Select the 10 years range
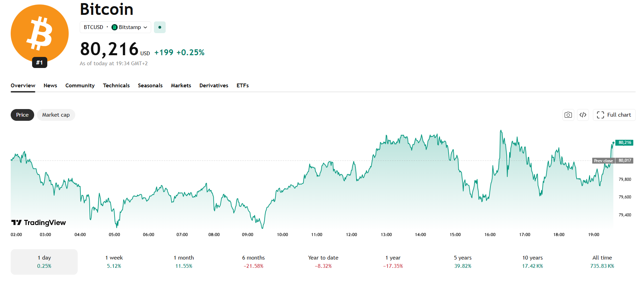 point(533,262)
